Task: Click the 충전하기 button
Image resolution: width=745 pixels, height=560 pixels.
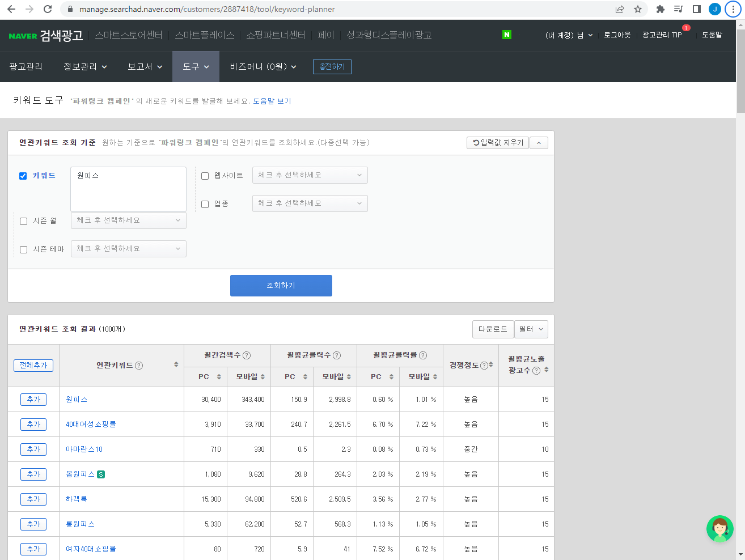Action: point(332,67)
